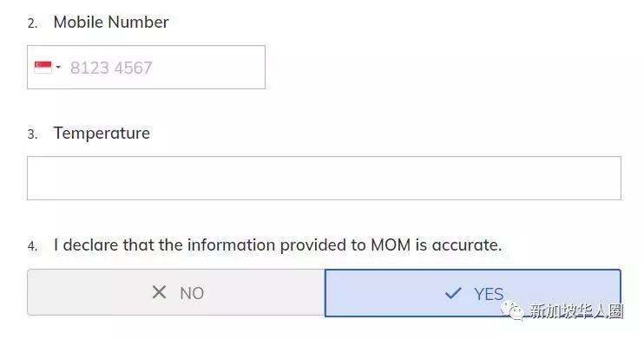The width and height of the screenshot is (644, 339).
Task: Select YES for the MOM declaration
Action: pyautogui.click(x=473, y=293)
